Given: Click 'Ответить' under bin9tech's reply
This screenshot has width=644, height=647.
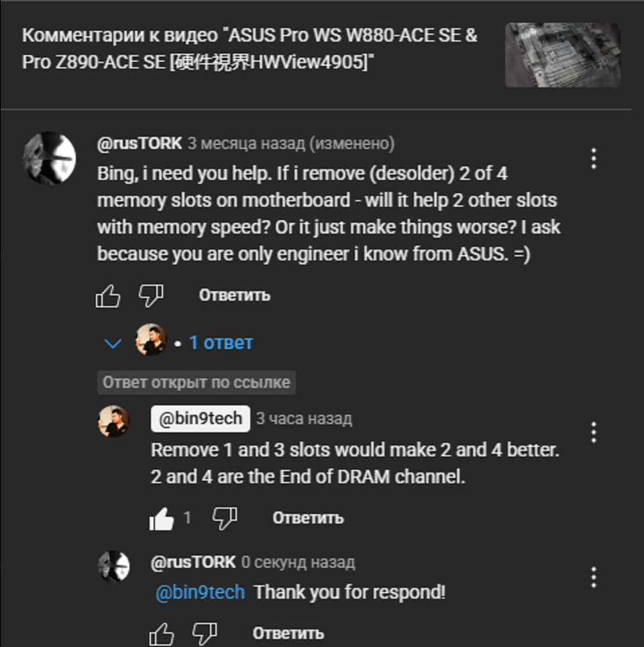Looking at the screenshot, I should pyautogui.click(x=308, y=518).
